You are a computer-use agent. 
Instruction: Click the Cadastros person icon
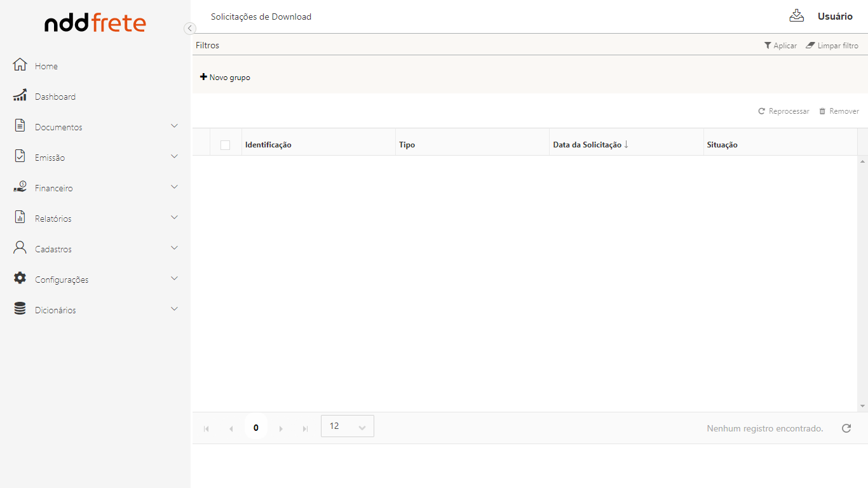click(x=20, y=248)
